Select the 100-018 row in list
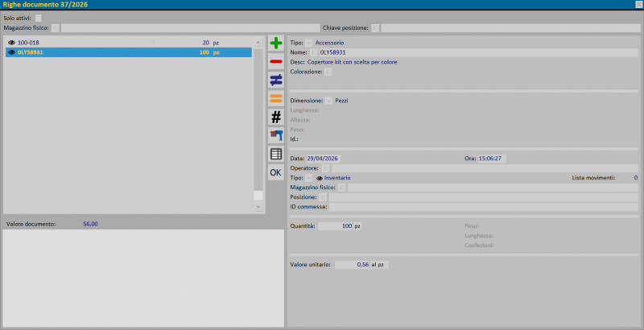 80,42
